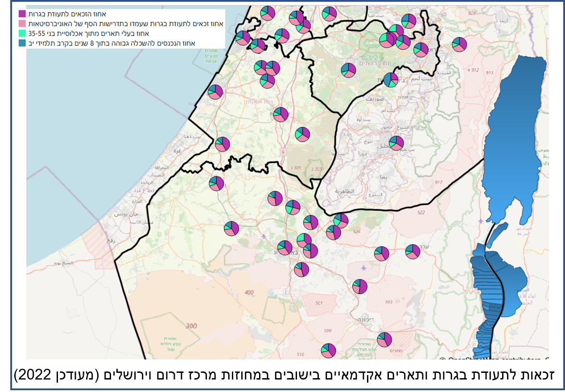The width and height of the screenshot is (565, 392).
Task: Click the pie marker just north of דימונה
Action: (359, 286)
